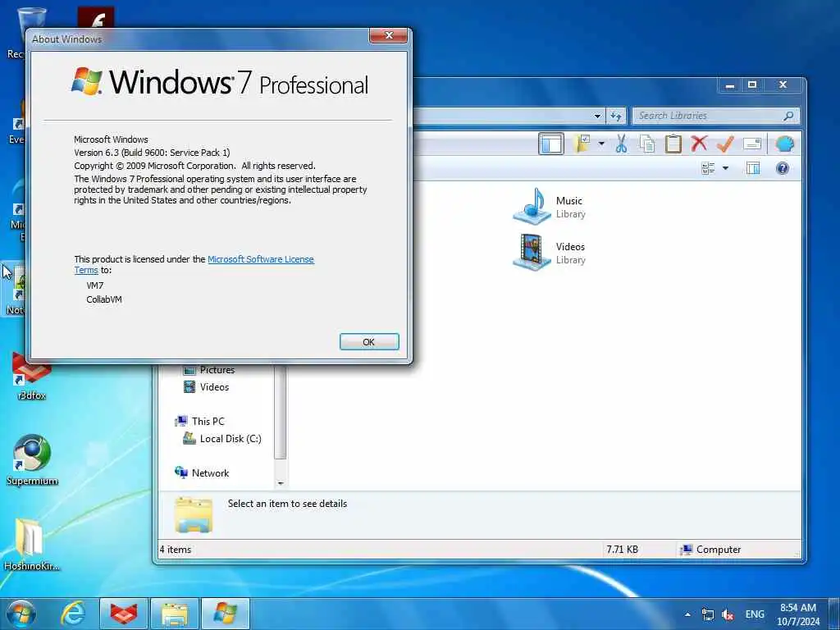Open Local Disk (C:) in navigation pane
The height and width of the screenshot is (630, 840).
pyautogui.click(x=222, y=438)
